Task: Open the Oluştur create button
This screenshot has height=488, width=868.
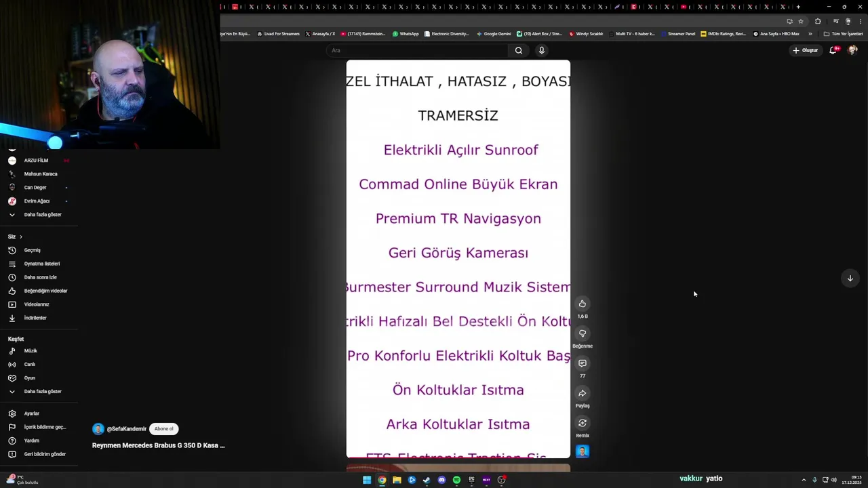Action: (806, 50)
